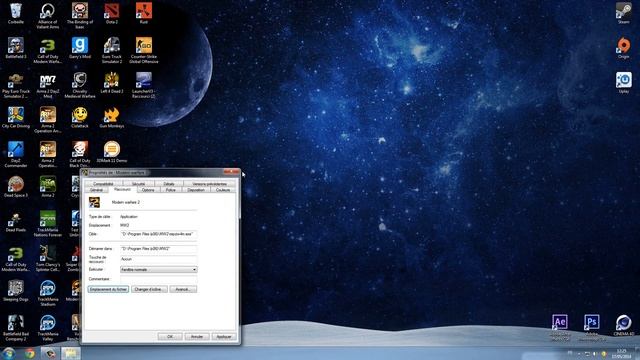
Task: Select Chivalry Medieval Warfare shortcut
Action: pos(80,86)
